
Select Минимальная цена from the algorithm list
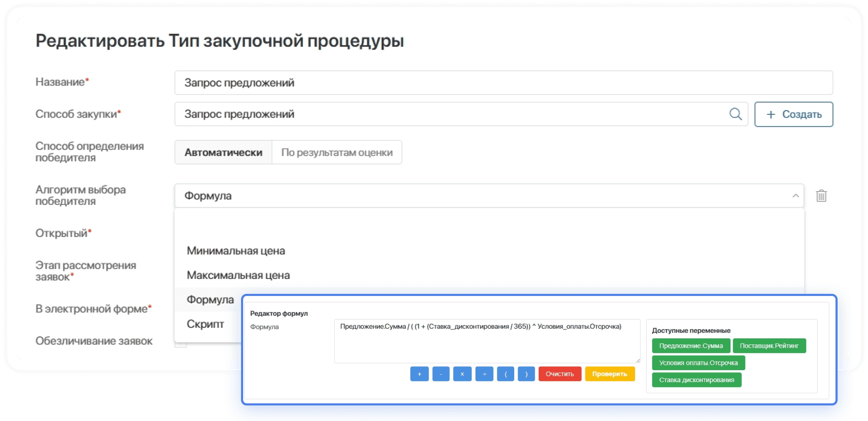tap(236, 251)
